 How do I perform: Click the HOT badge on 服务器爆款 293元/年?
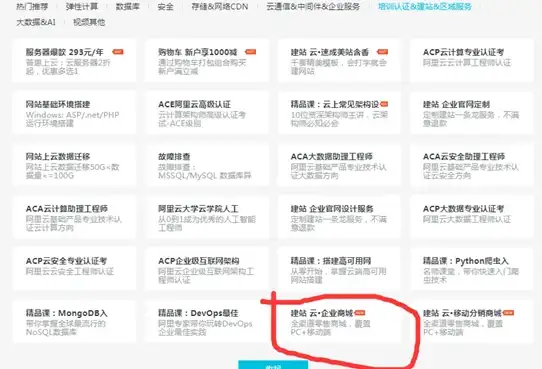tap(118, 52)
